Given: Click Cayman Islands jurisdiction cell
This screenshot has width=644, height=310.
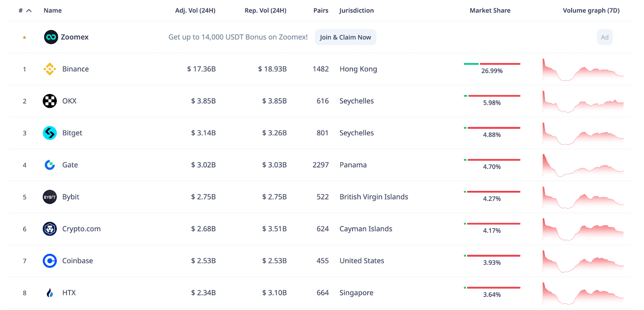Looking at the screenshot, I should [366, 229].
